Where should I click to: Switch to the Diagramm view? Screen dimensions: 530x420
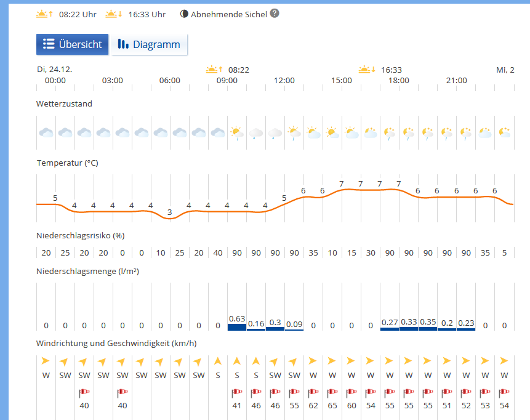(x=149, y=44)
